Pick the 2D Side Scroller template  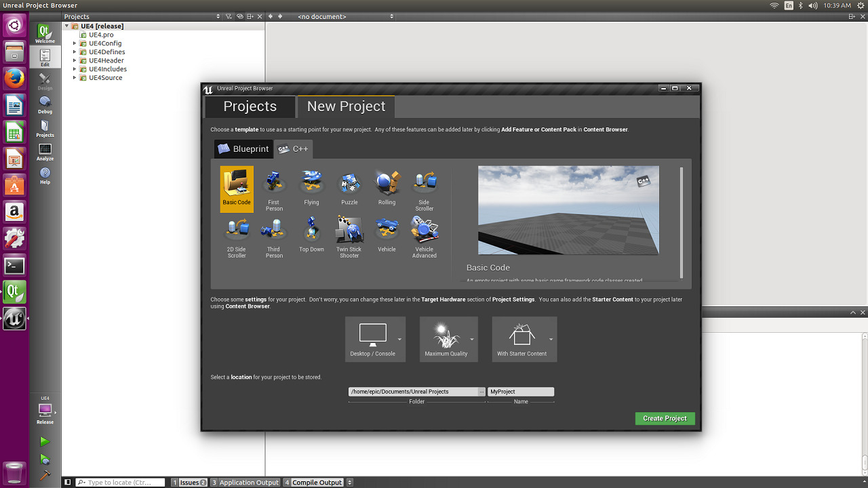click(237, 237)
